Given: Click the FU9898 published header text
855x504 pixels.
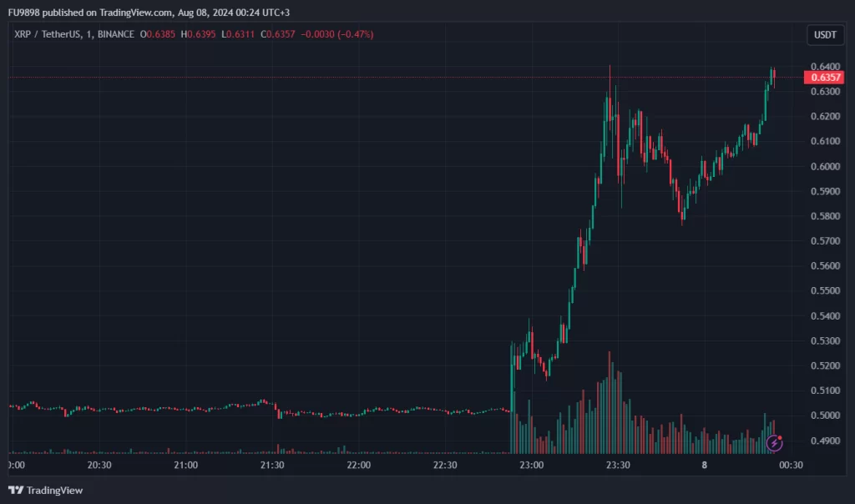Looking at the screenshot, I should (x=117, y=13).
